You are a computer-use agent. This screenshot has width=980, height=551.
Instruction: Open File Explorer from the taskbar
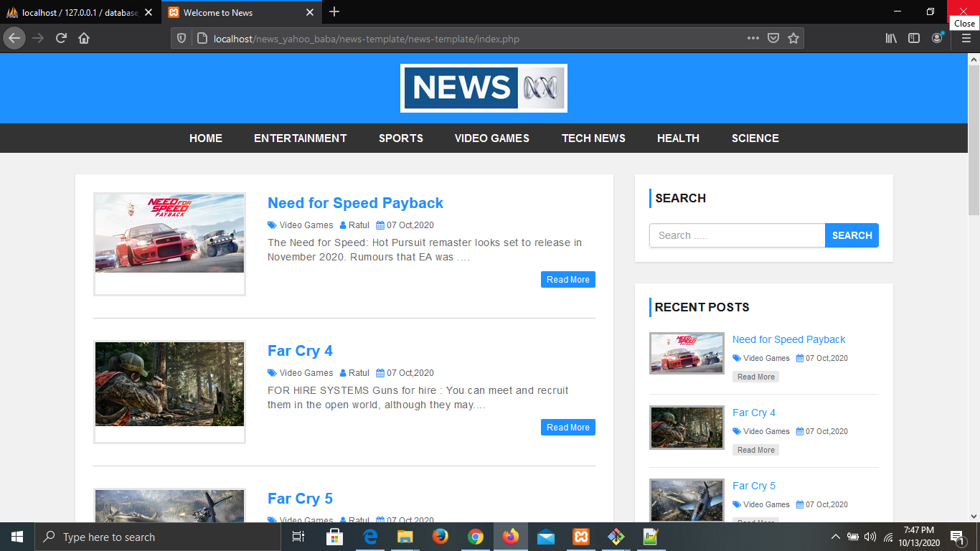coord(405,537)
